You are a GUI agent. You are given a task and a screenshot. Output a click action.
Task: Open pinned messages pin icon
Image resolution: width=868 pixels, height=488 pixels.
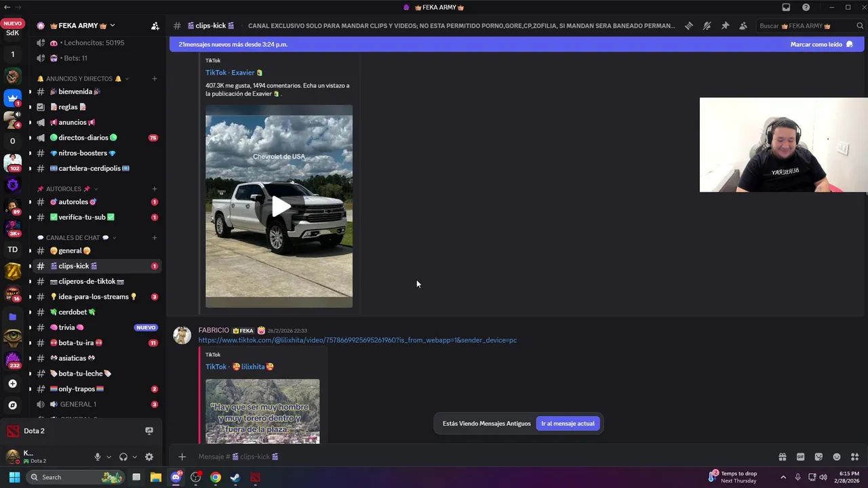click(725, 26)
